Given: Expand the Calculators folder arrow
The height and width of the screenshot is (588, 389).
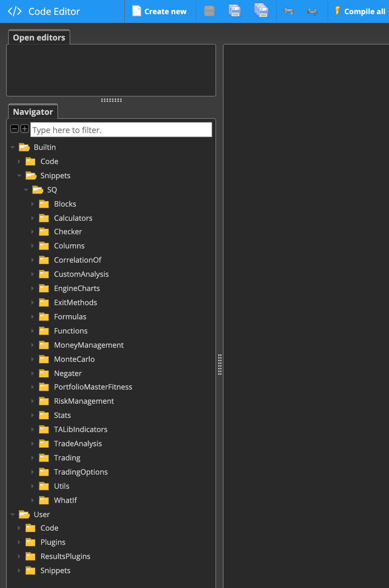Looking at the screenshot, I should [x=32, y=218].
